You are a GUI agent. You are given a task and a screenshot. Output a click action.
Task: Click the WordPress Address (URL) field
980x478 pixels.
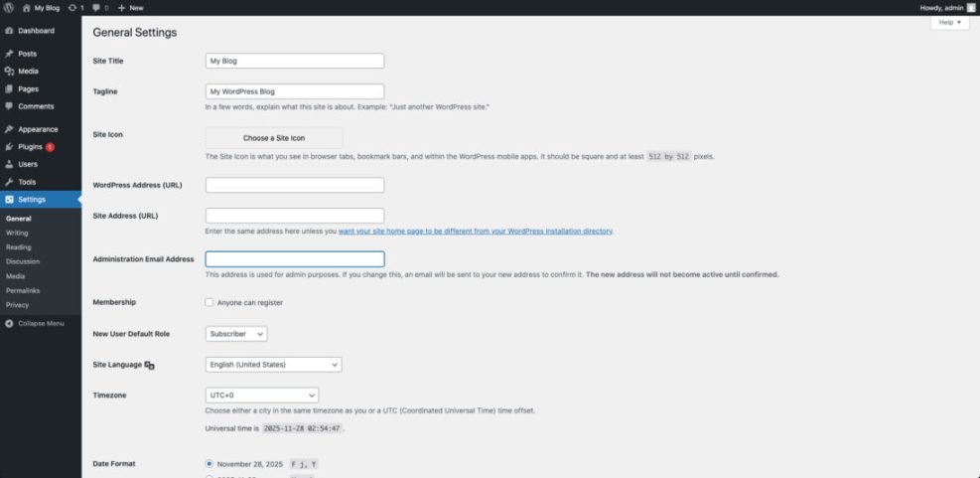point(295,185)
